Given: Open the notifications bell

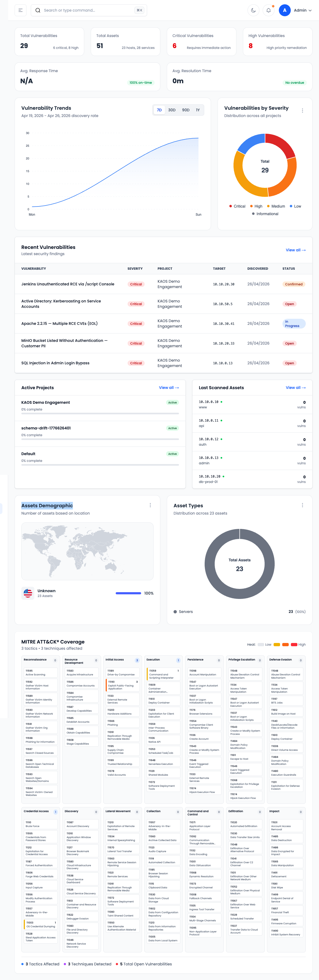Looking at the screenshot, I should 268,10.
